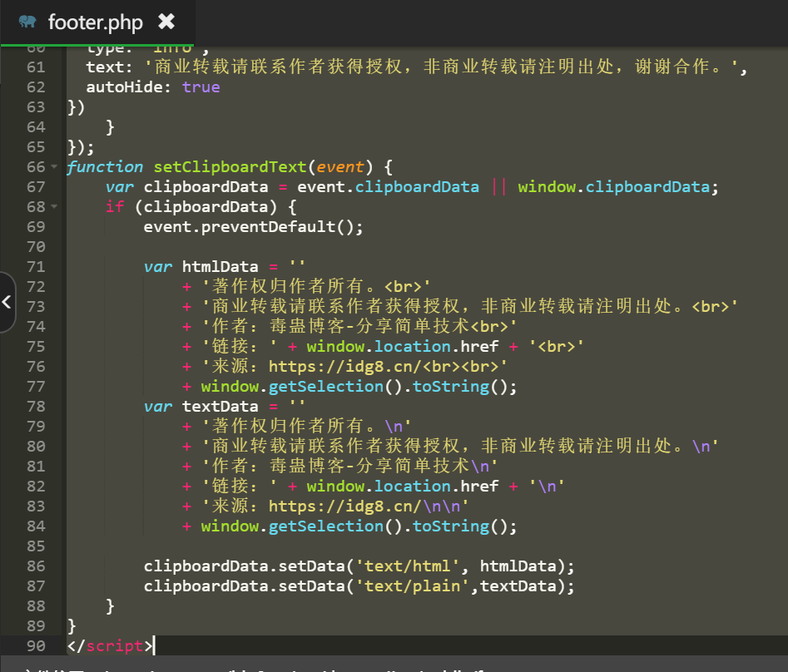The image size is (788, 672).
Task: Click the autoHide true value
Action: [x=201, y=87]
